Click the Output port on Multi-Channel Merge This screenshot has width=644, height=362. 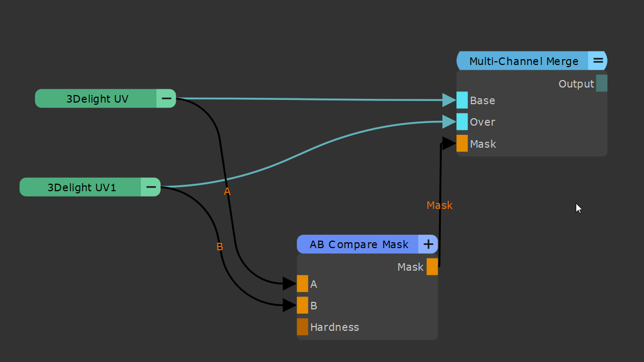[x=602, y=84]
